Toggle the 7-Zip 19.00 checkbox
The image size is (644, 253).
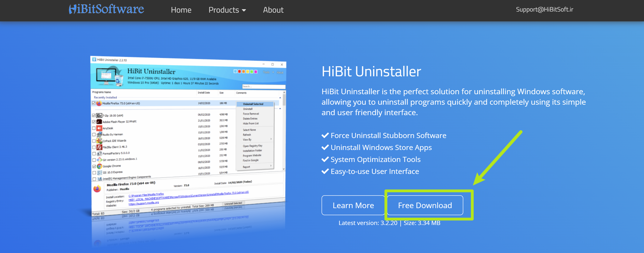coord(94,115)
